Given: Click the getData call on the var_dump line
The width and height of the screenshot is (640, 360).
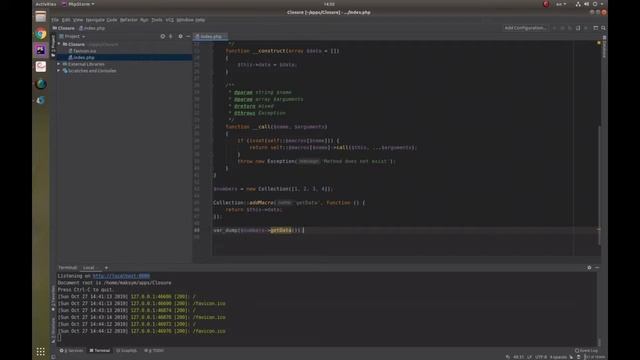Looking at the screenshot, I should (281, 230).
